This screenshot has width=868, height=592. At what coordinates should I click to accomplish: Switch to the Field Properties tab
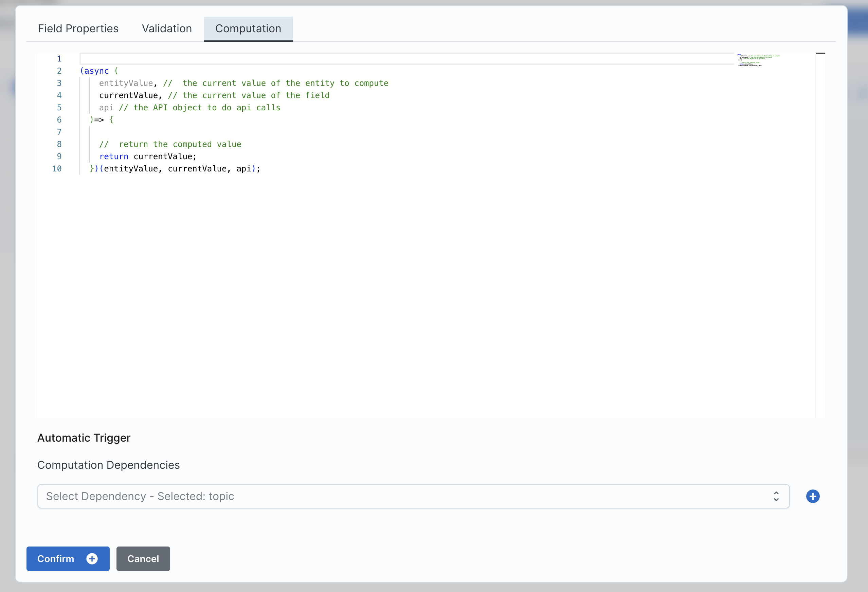pyautogui.click(x=78, y=29)
